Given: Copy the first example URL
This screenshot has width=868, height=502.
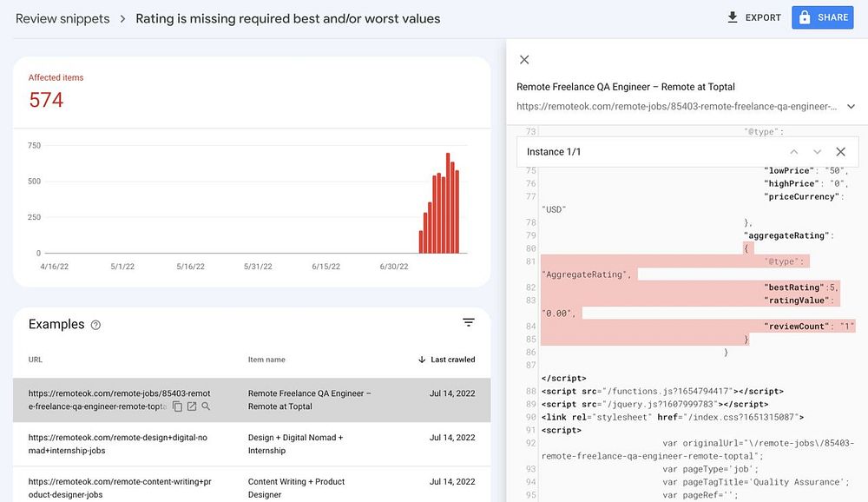Looking at the screenshot, I should [x=177, y=406].
